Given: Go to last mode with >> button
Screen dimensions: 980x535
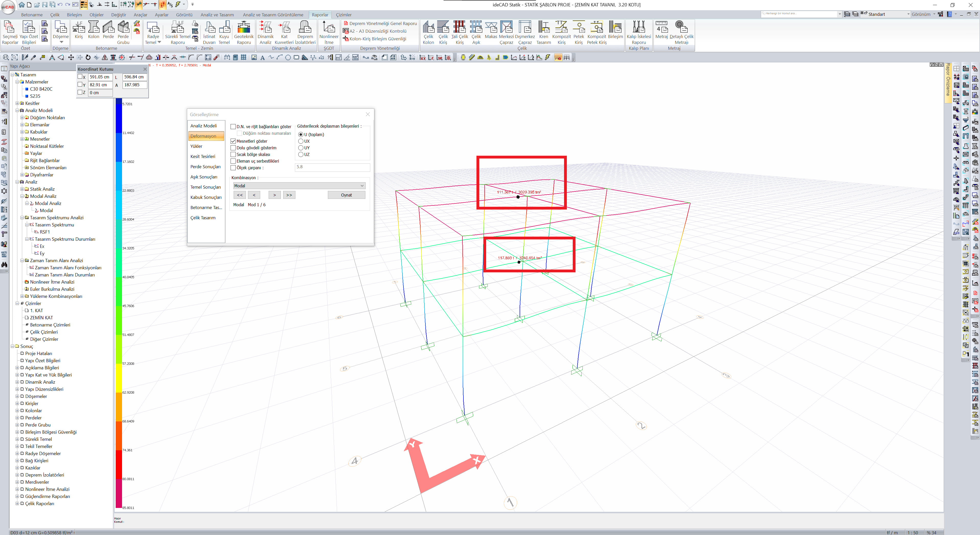Looking at the screenshot, I should coord(289,195).
